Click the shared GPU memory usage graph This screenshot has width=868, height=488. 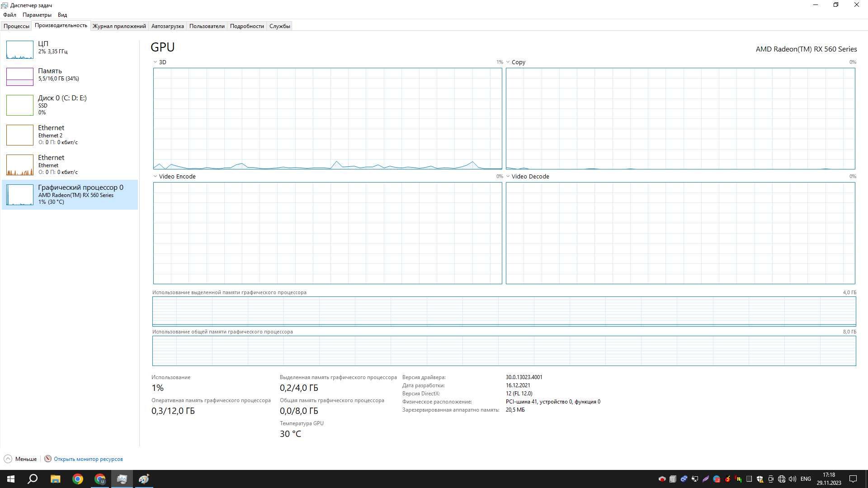coord(504,351)
